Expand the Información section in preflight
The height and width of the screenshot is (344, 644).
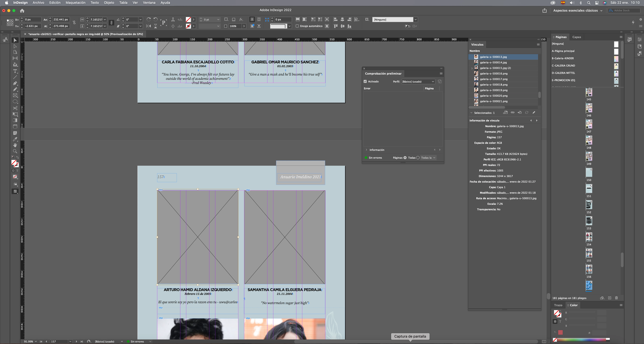pos(367,150)
